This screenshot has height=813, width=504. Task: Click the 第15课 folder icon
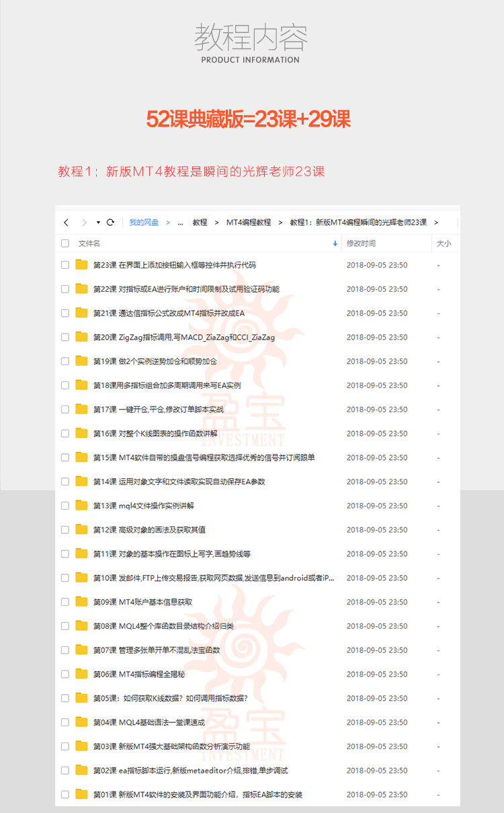click(82, 457)
